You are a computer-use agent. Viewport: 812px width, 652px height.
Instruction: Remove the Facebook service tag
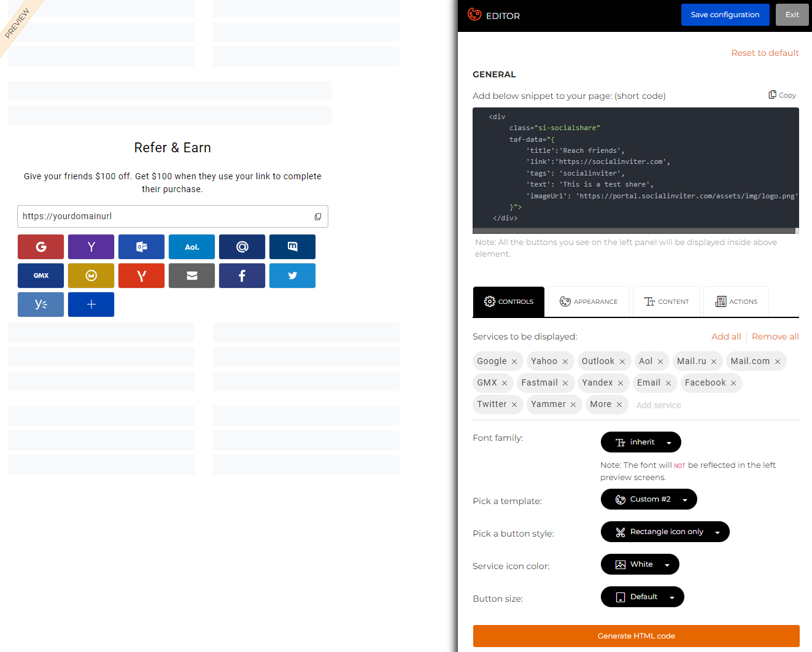click(733, 383)
